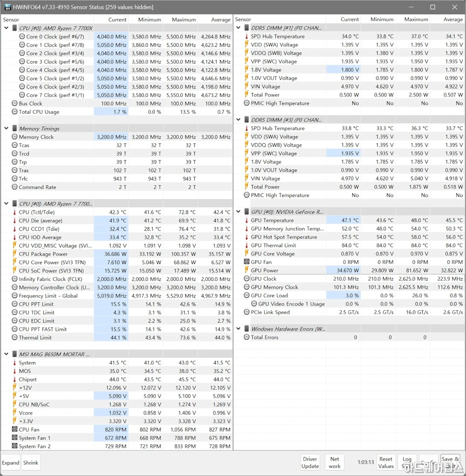Click the fan icon beside CPU Fan
This screenshot has width=466, height=476.
(15, 430)
